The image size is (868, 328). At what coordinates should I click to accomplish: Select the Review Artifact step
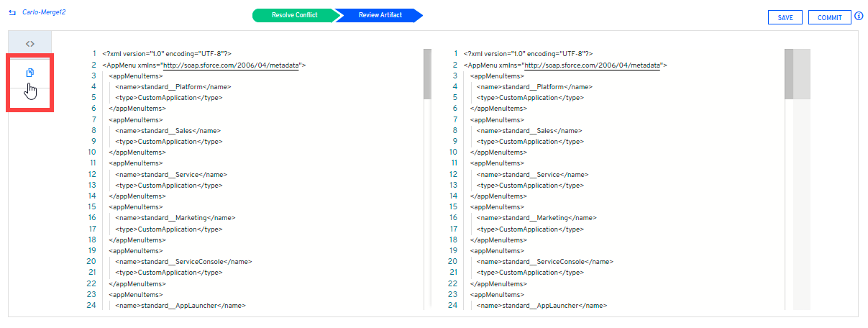(378, 15)
